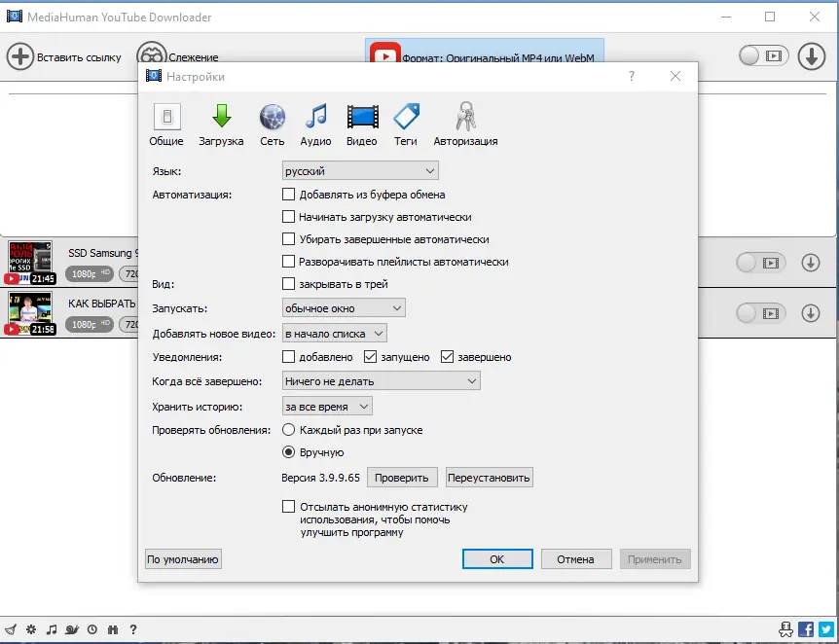Open the Facebook icon link
Screen dimensions: 839x644
click(x=806, y=629)
